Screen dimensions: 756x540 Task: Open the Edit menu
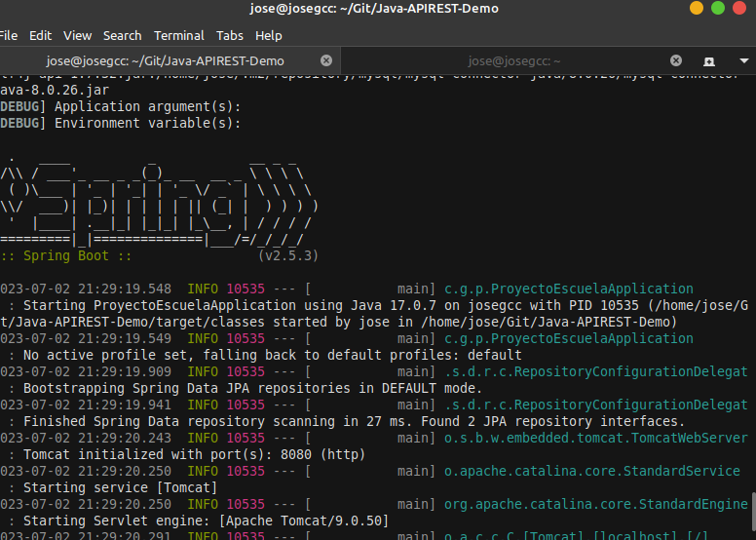pos(41,36)
